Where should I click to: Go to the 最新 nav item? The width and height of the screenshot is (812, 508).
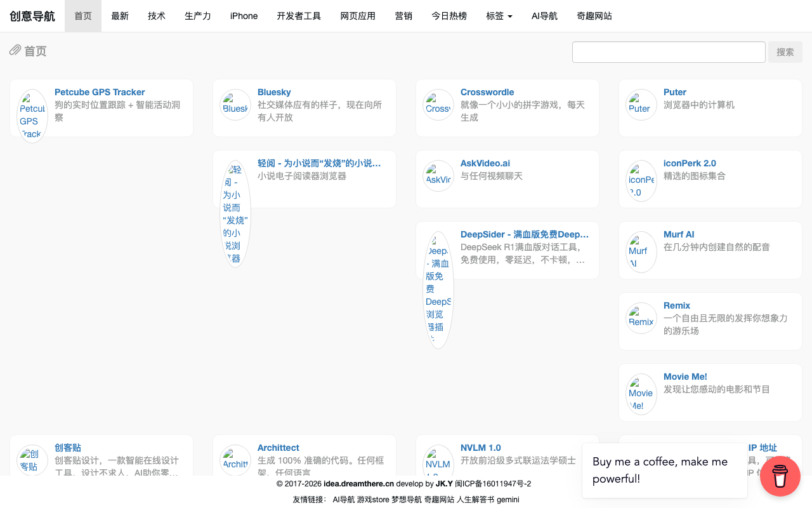click(x=120, y=16)
